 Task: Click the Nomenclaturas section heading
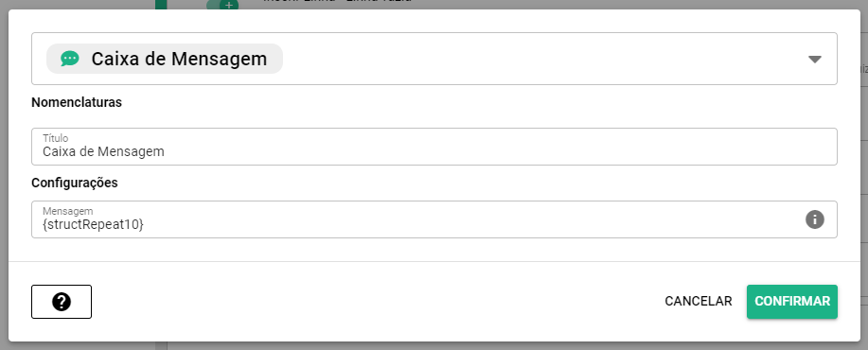77,102
